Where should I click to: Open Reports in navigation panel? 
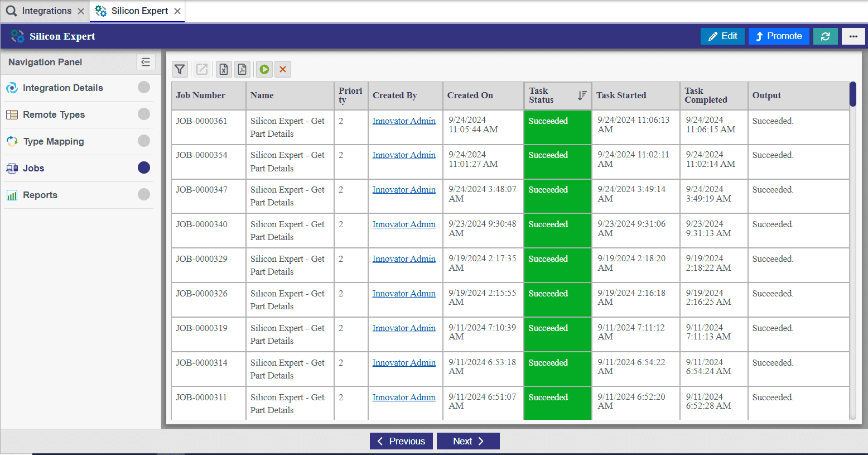coord(79,195)
